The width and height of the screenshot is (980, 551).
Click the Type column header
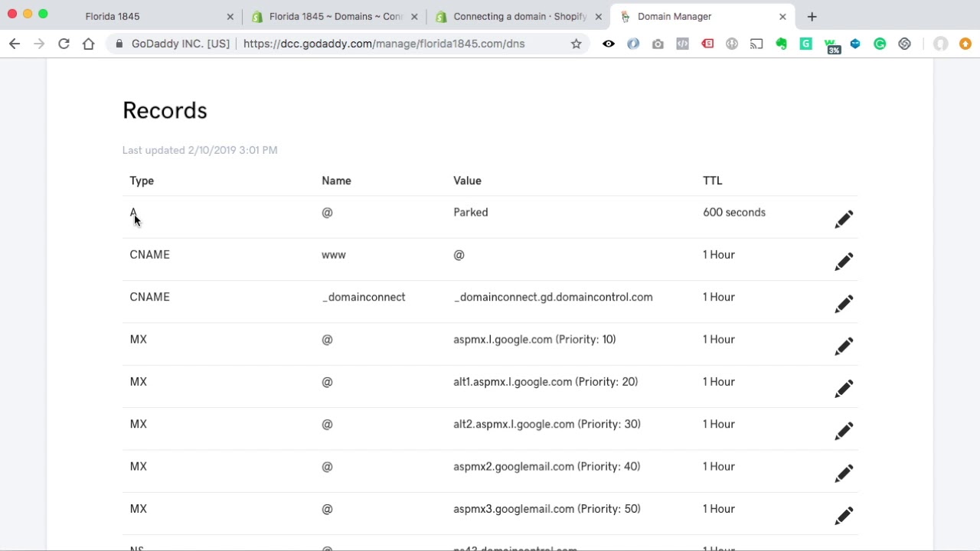[142, 181]
